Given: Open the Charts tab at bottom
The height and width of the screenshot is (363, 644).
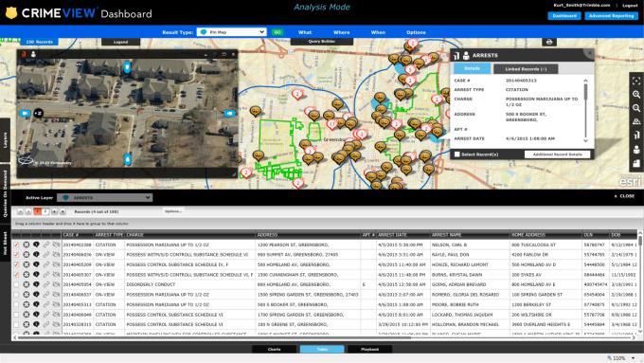Looking at the screenshot, I should coord(274,349).
